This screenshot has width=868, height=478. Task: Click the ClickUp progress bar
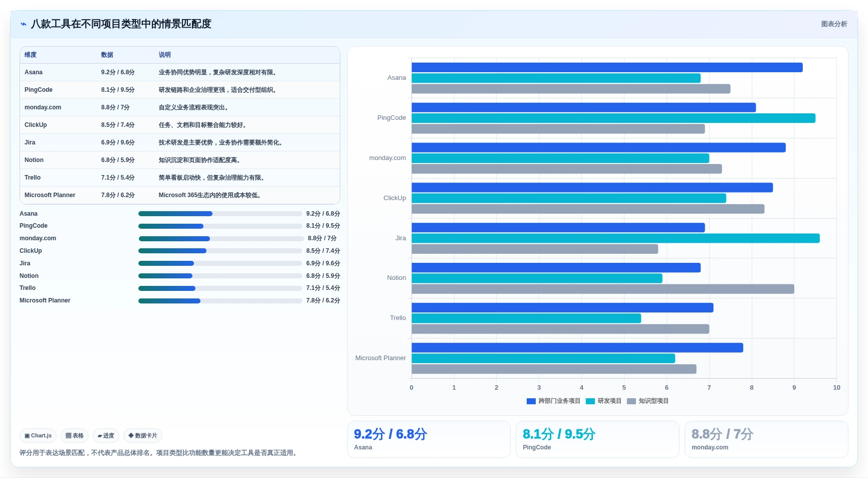tap(220, 251)
